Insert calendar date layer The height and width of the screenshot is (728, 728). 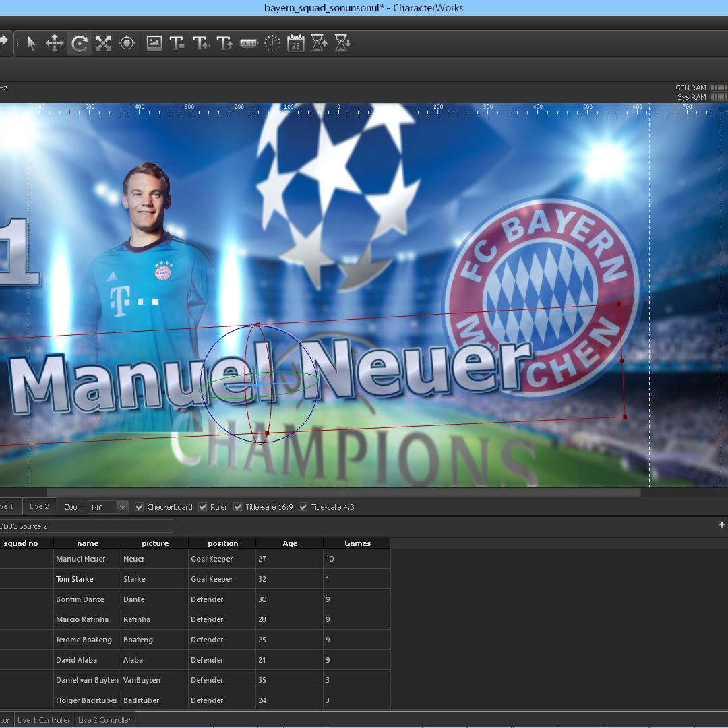[x=296, y=44]
